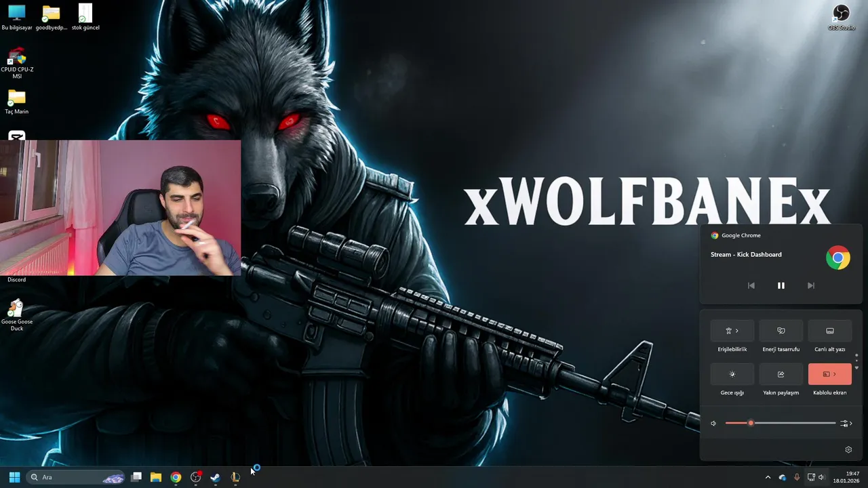Show hidden system tray icons
This screenshot has height=488, width=868.
click(768, 477)
